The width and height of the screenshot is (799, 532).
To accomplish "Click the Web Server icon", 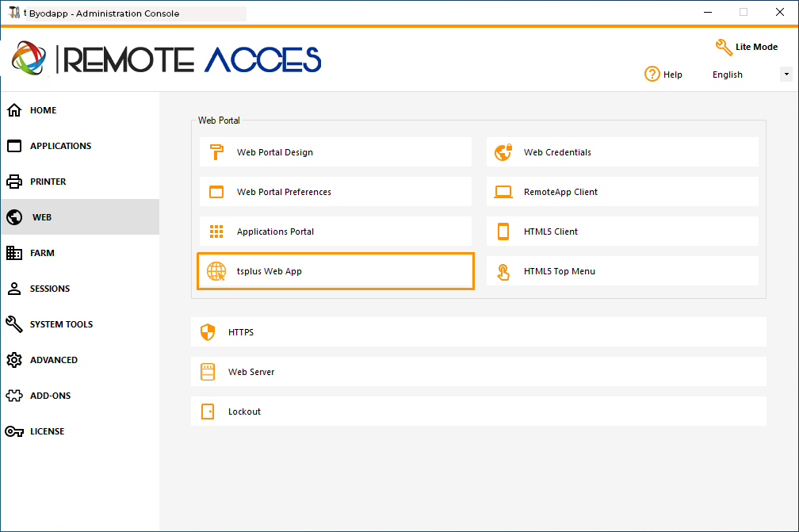I will (x=208, y=372).
